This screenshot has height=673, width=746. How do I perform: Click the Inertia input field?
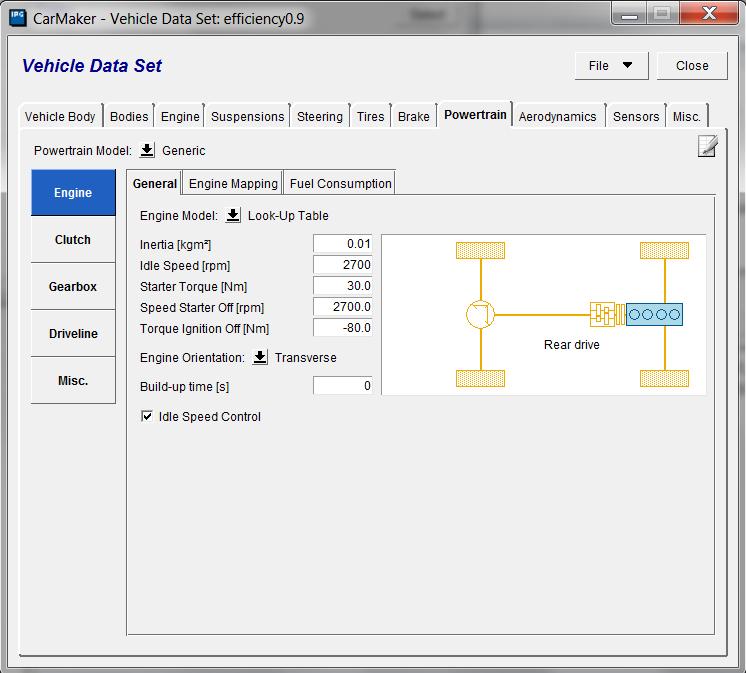tap(343, 244)
